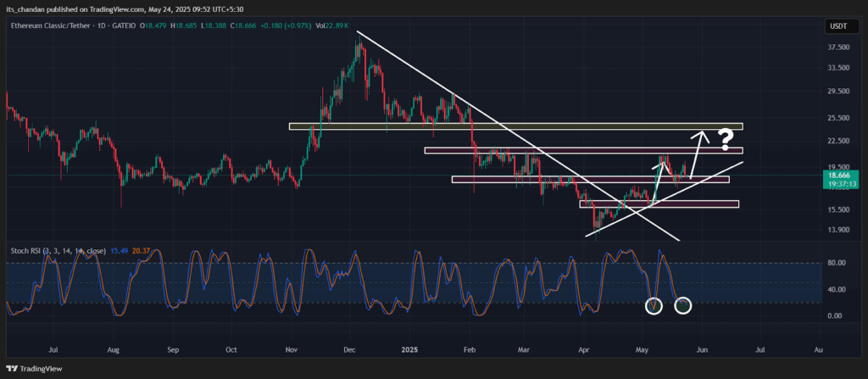Click the Vol 22.89K volume readout
The image size is (868, 379).
(331, 26)
